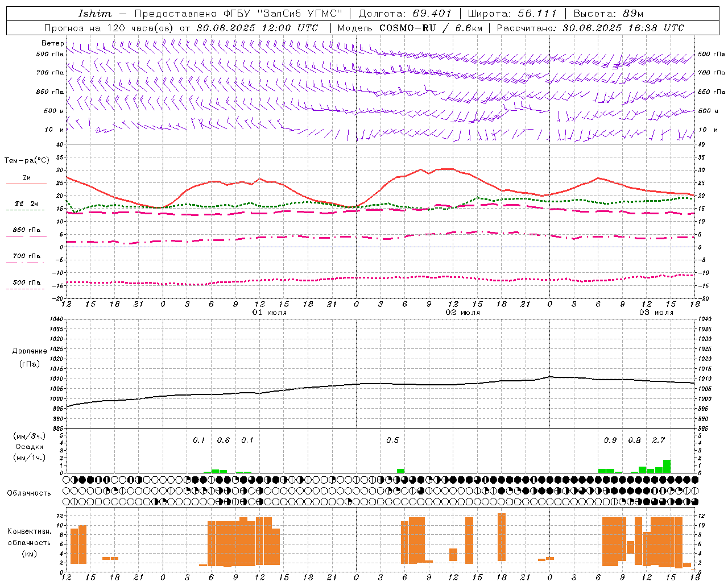
Task: Click the green precipitation bar under "0.5"
Action: click(x=401, y=471)
